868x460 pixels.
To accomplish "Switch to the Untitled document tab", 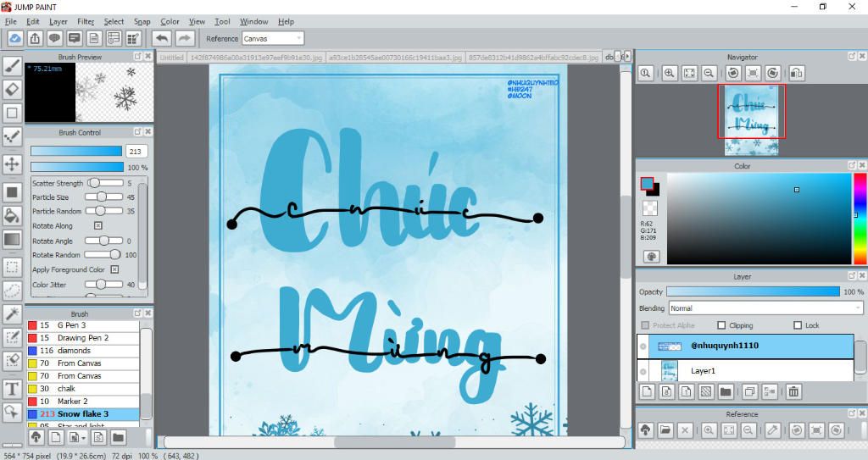I will 171,57.
